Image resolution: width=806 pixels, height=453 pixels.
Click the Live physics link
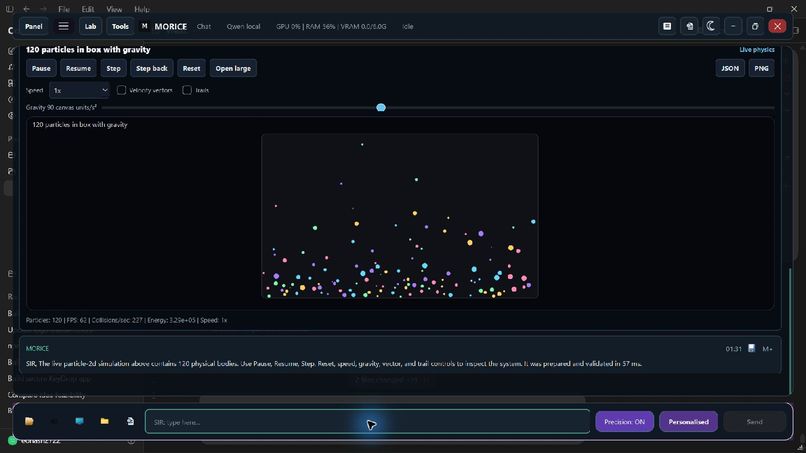757,49
